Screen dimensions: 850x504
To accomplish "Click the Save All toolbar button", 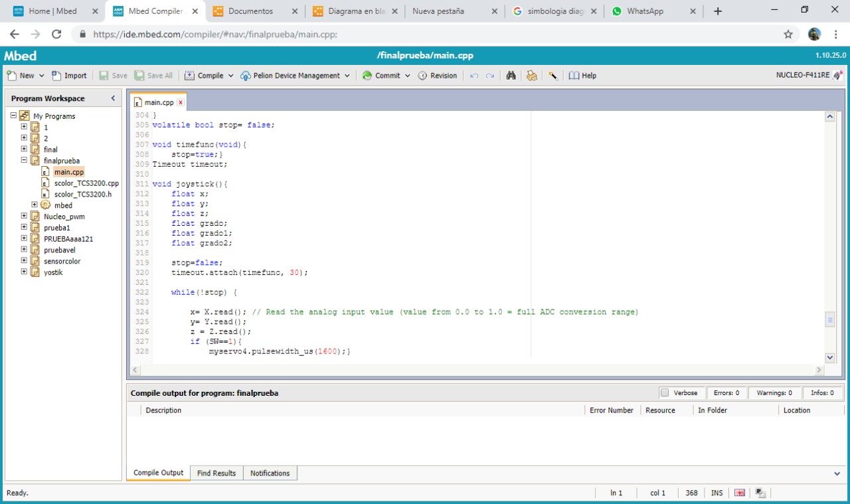I will pyautogui.click(x=153, y=76).
